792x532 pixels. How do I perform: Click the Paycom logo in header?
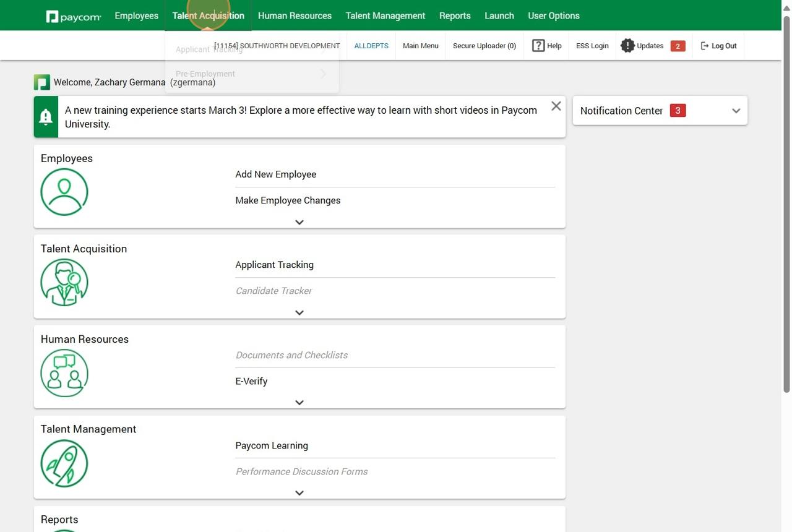[x=73, y=16]
